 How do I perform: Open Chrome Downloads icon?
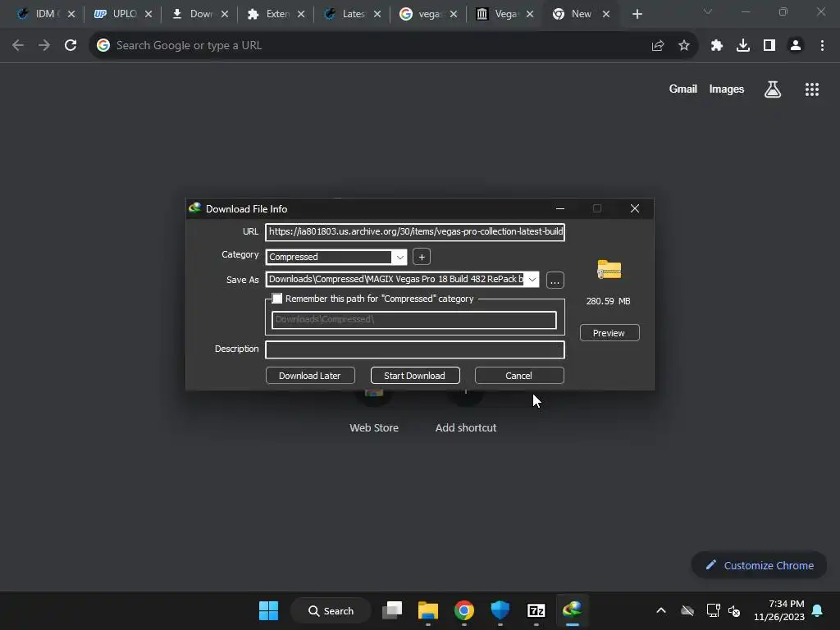coord(743,46)
